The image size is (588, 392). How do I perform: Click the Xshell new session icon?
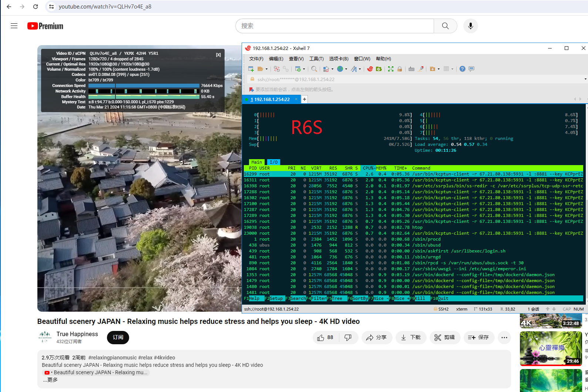coord(251,69)
